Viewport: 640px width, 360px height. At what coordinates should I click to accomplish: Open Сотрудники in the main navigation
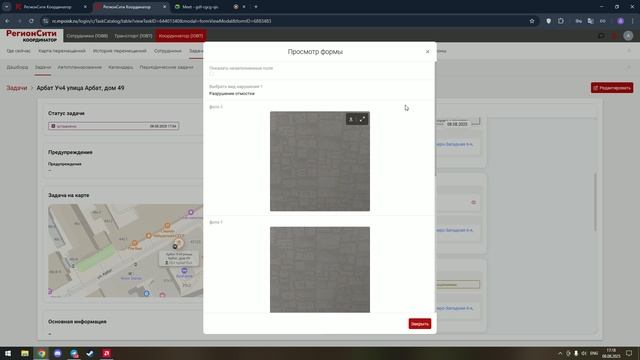tap(168, 51)
